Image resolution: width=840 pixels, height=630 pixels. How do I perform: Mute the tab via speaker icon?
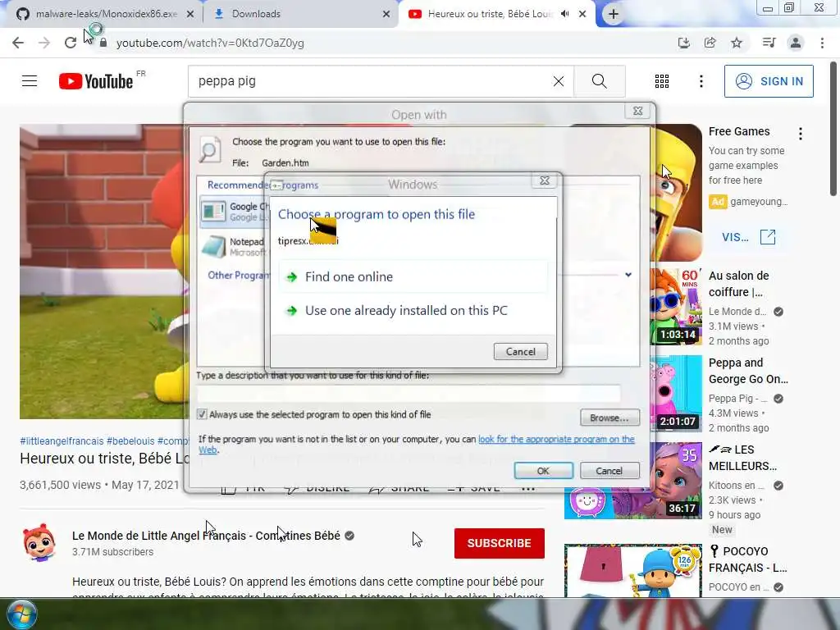click(x=564, y=14)
